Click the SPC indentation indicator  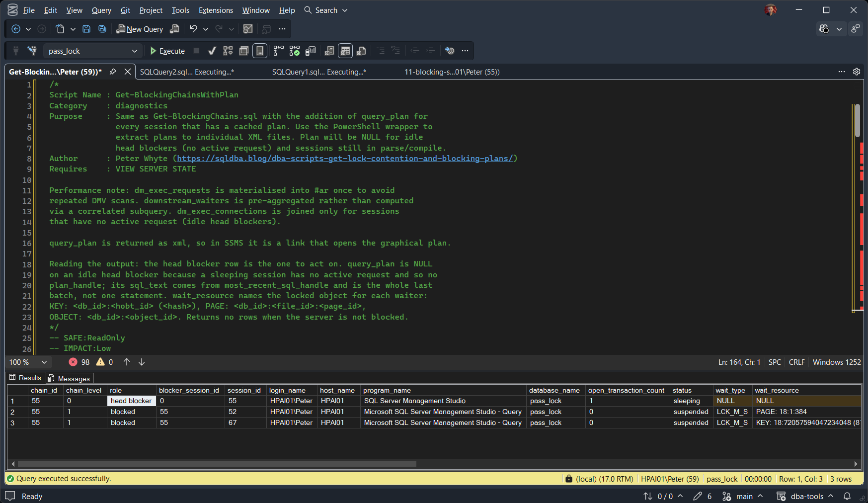coord(775,362)
